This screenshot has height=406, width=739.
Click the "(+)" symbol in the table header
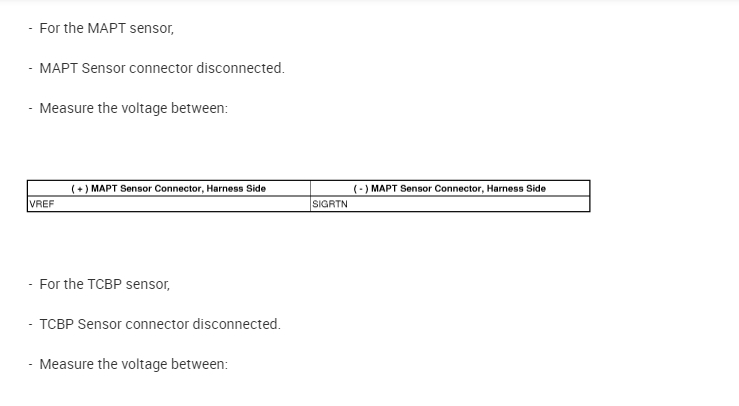tap(80, 188)
